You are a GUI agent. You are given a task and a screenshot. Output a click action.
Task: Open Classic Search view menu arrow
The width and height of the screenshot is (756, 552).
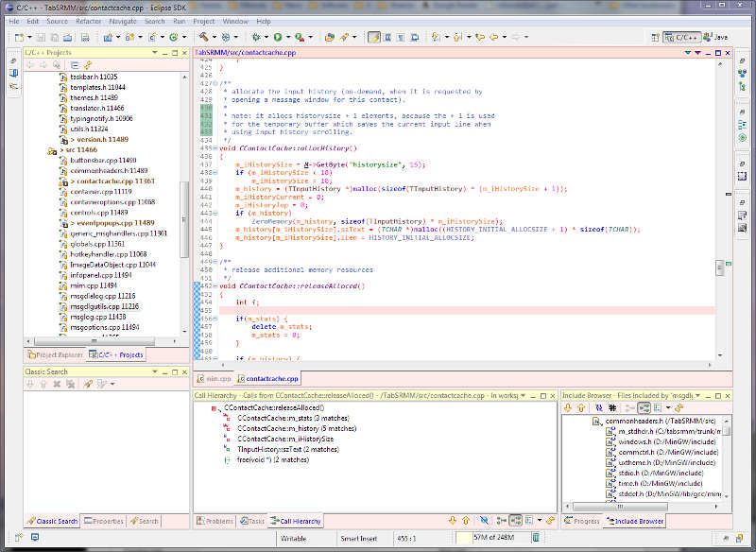click(155, 371)
